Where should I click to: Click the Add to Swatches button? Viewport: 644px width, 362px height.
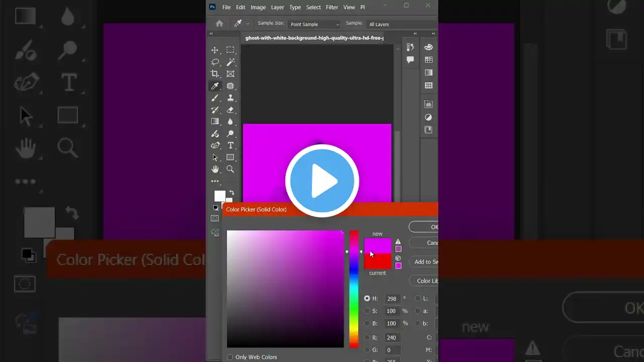click(x=424, y=261)
